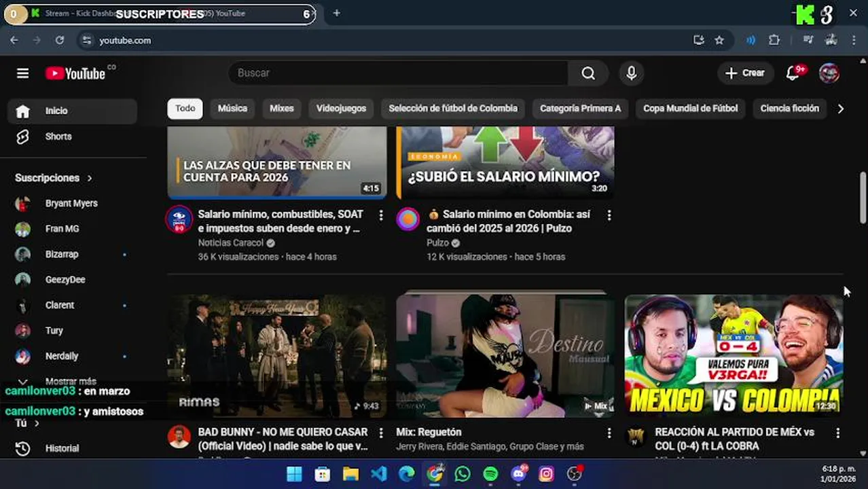Viewport: 868px width, 489px height.
Task: Open File Explorer from the taskbar
Action: [350, 473]
